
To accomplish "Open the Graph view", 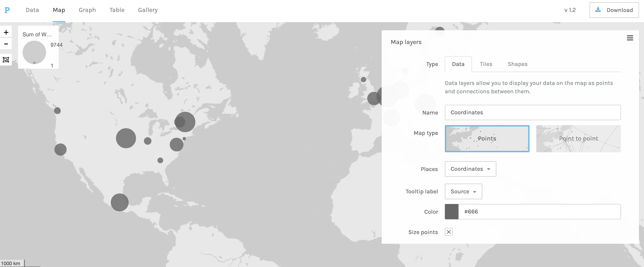I will coord(87,10).
